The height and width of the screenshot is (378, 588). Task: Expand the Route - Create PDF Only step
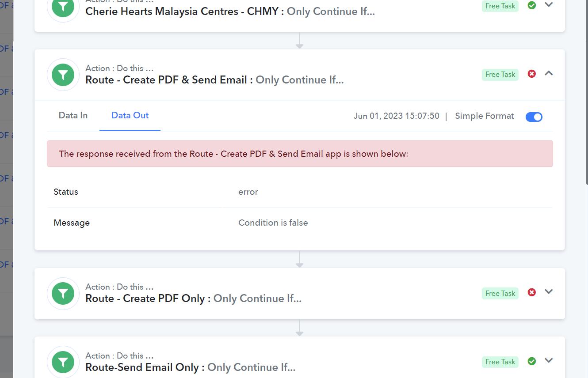click(549, 291)
